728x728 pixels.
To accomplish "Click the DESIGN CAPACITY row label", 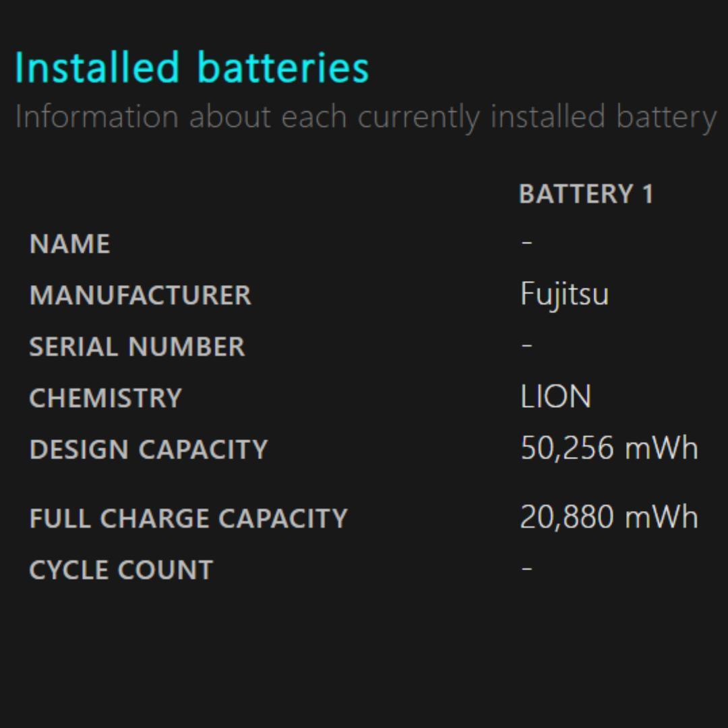I will pos(148,450).
